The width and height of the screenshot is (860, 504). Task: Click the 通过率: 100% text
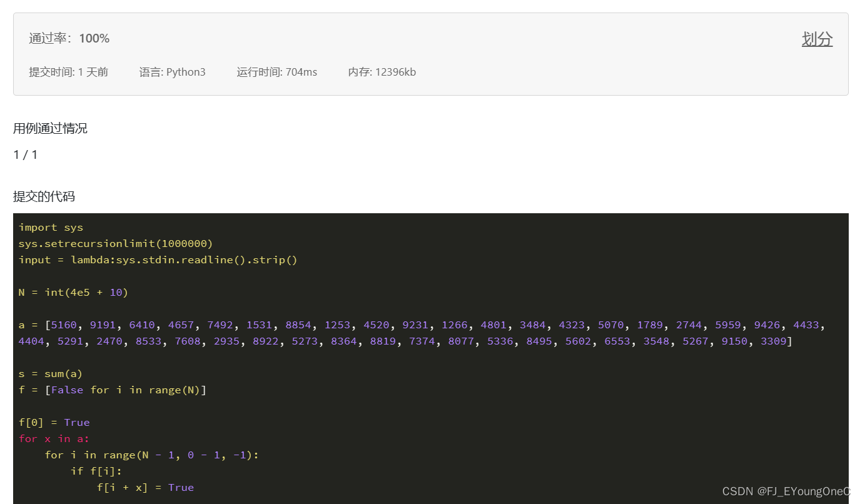coord(69,39)
